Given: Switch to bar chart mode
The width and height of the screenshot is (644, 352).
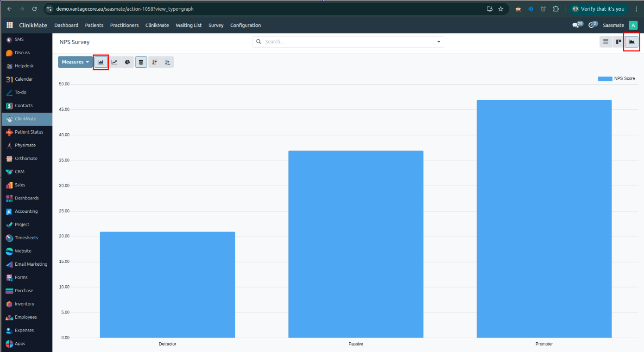Looking at the screenshot, I should [x=101, y=62].
